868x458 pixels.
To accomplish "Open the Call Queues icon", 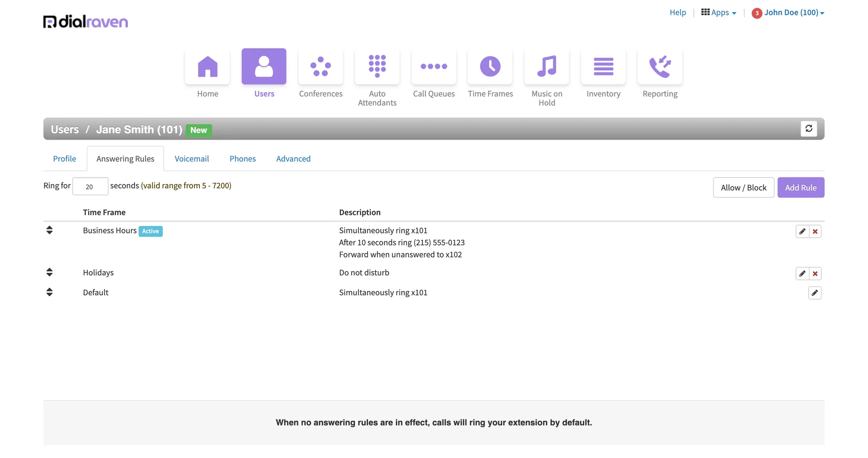I will pos(434,66).
